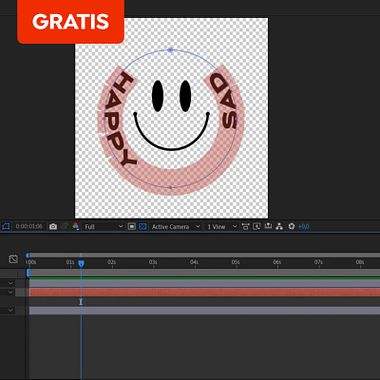This screenshot has height=380, width=380.
Task: Open the dropdown beside the red layer
Action: point(11,292)
